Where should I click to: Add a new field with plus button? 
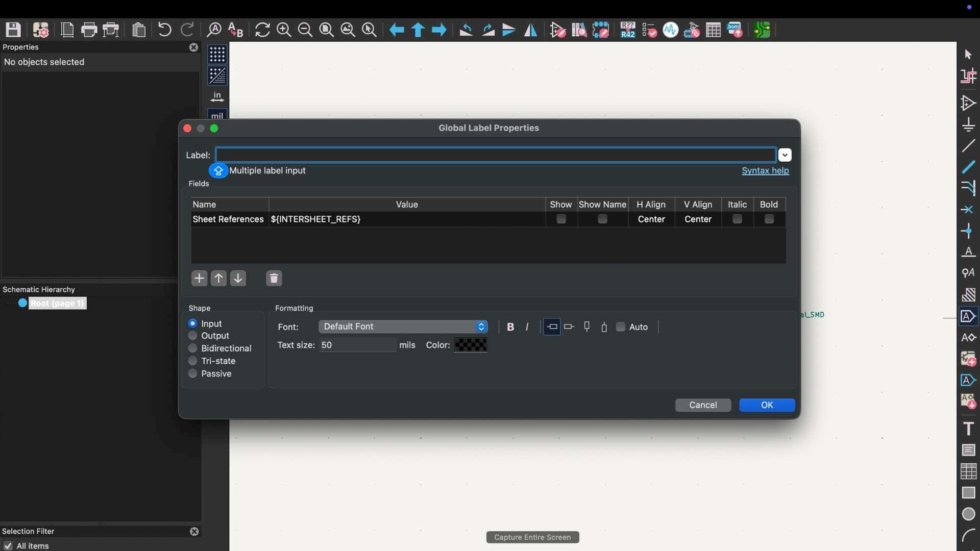[199, 279]
